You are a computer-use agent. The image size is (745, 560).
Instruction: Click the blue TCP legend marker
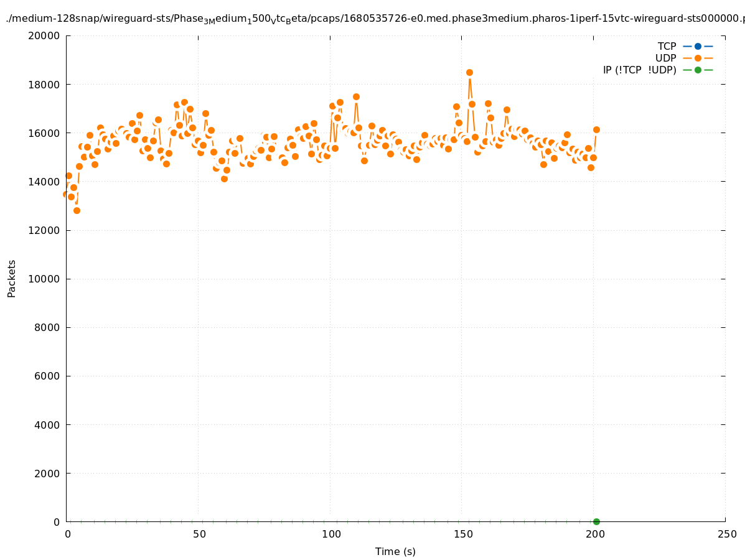pos(698,46)
